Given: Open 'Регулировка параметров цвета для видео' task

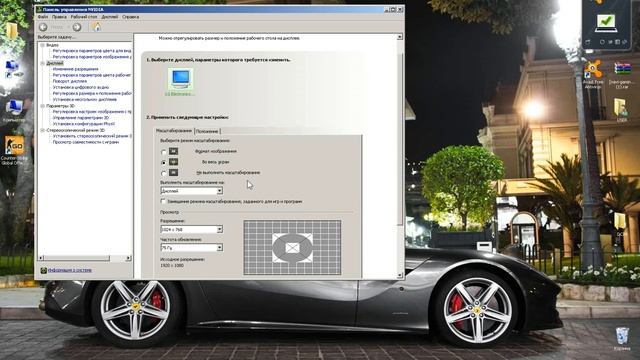Looking at the screenshot, I should [x=92, y=51].
